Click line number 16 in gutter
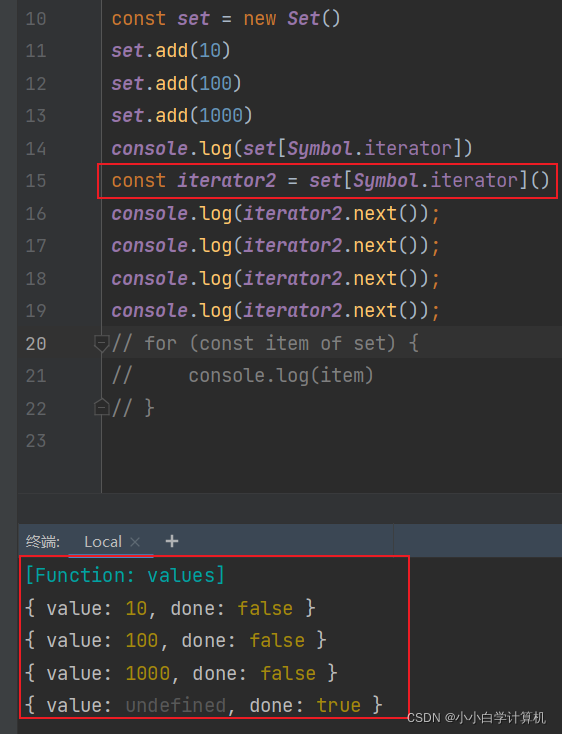This screenshot has width=562, height=734. tap(36, 214)
